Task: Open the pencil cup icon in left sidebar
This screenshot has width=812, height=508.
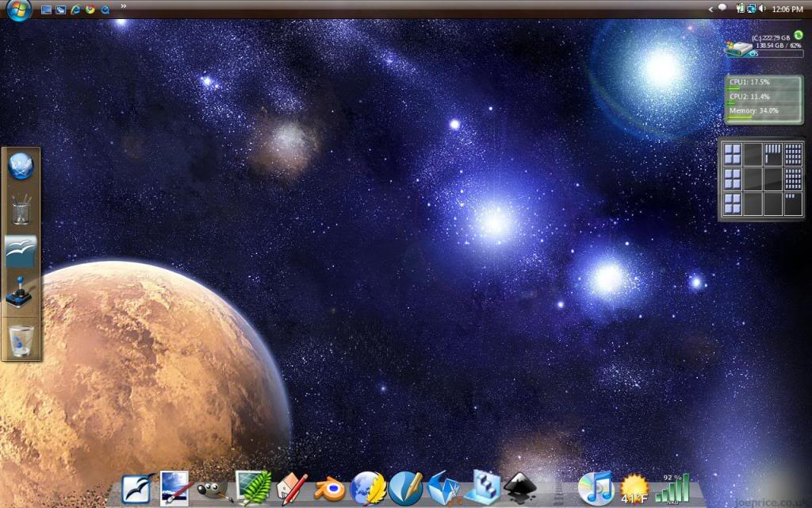Action: click(21, 209)
